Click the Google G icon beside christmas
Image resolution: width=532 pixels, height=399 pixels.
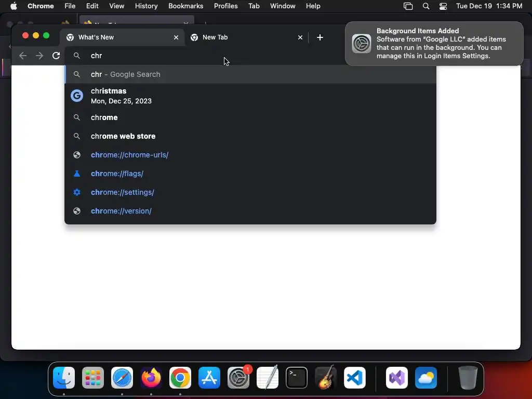(x=77, y=96)
